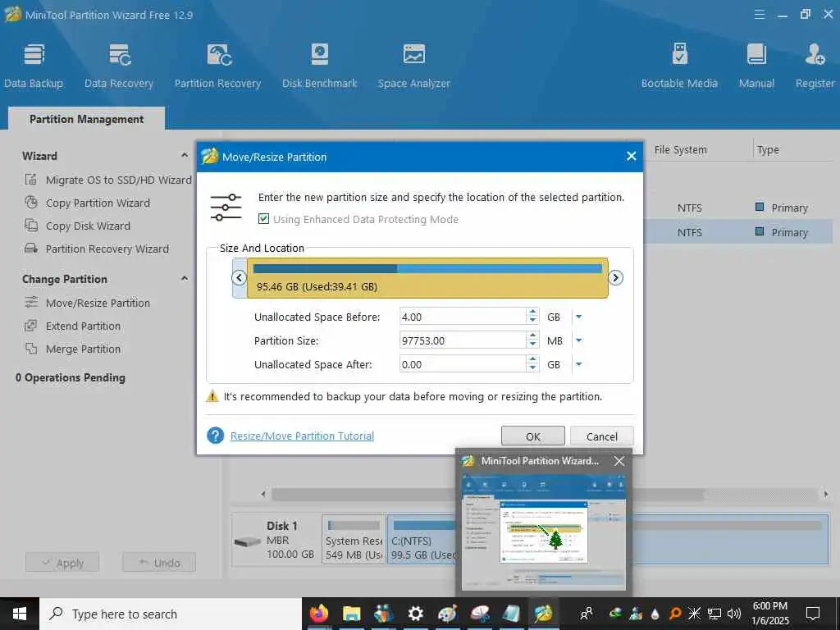Screen dimensions: 840x630
Task: Click the yellow partition size bar
Action: tap(427, 278)
